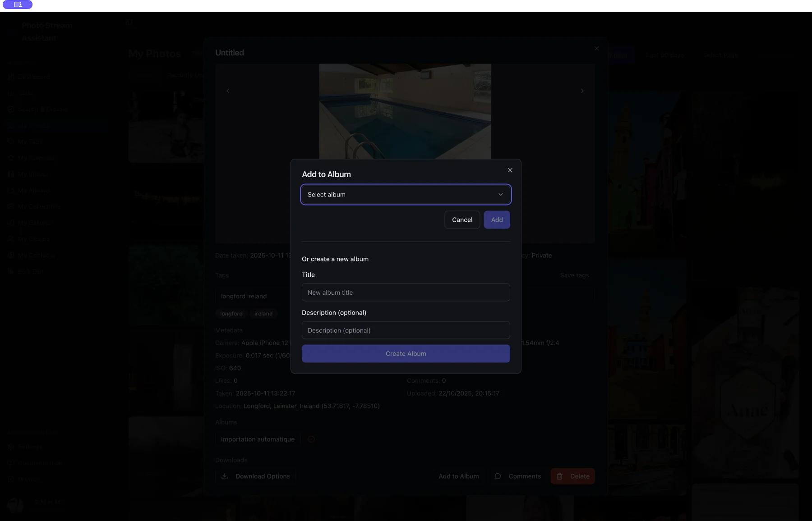Click the New album title input field

pos(405,292)
